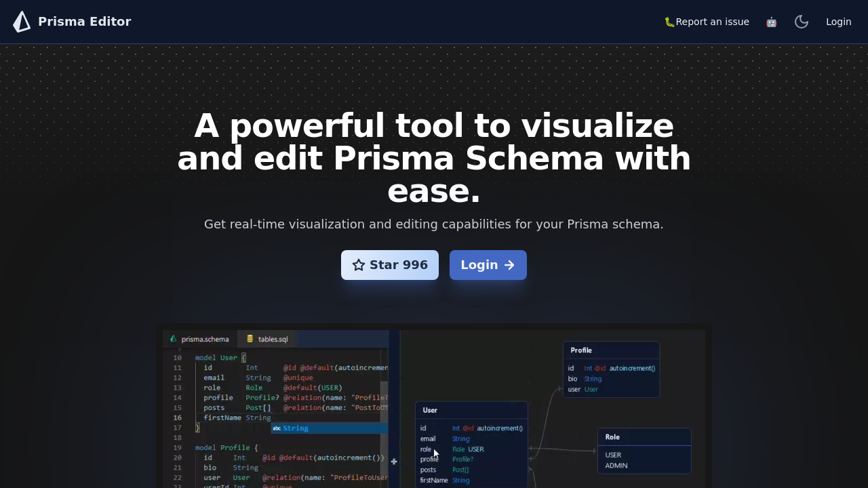Click the star icon inside Star 996 button
The width and height of the screenshot is (868, 488).
pyautogui.click(x=359, y=264)
